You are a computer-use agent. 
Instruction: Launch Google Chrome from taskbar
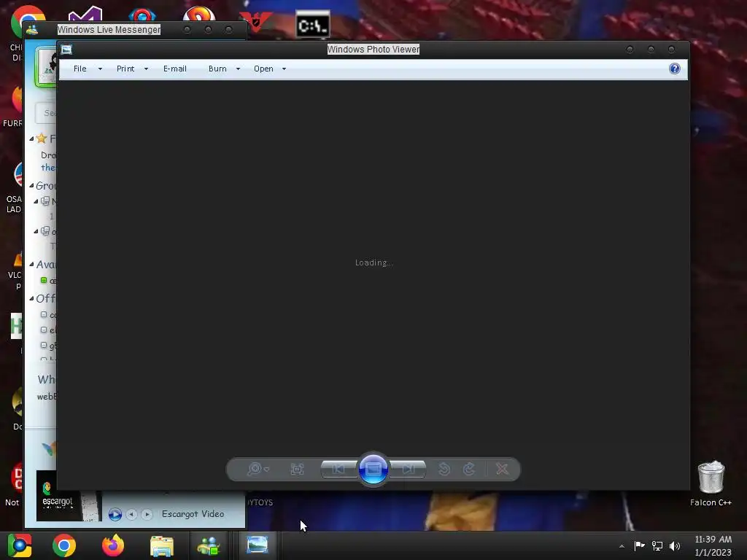click(64, 545)
